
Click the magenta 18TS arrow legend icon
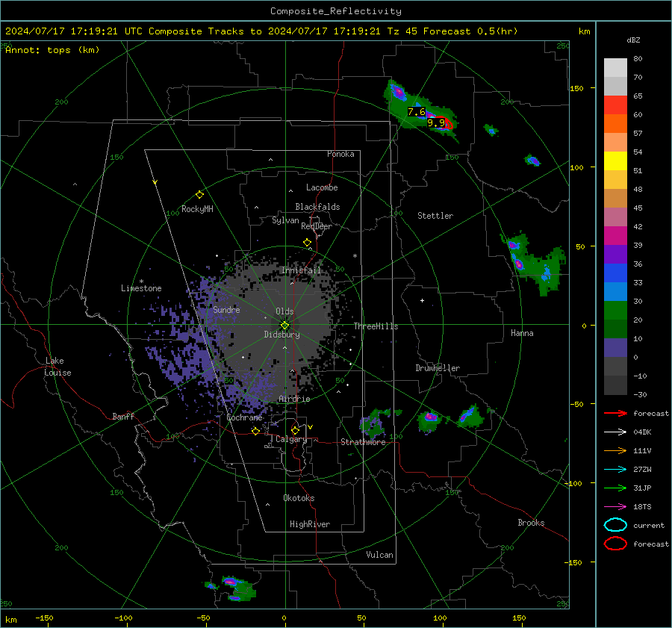pos(615,507)
